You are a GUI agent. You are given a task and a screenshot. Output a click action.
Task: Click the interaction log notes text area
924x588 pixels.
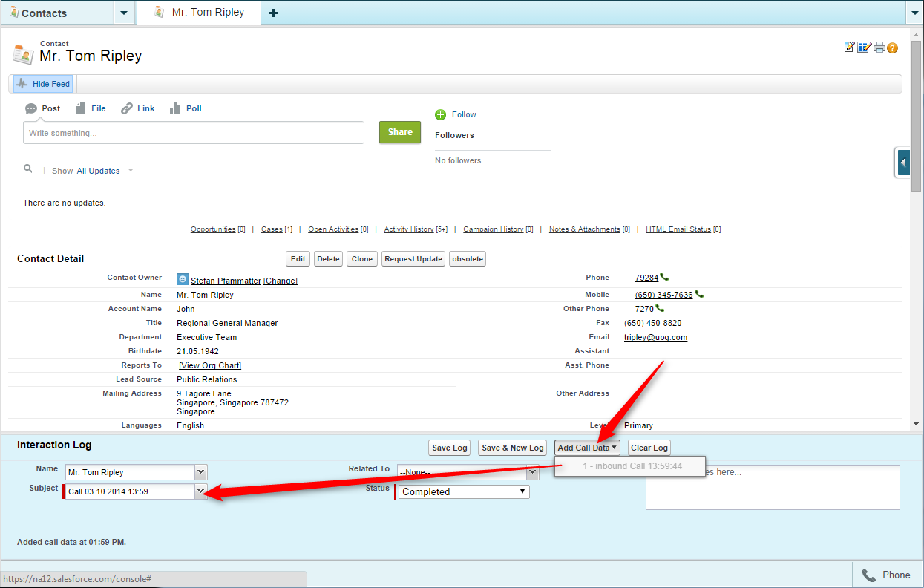coord(773,487)
